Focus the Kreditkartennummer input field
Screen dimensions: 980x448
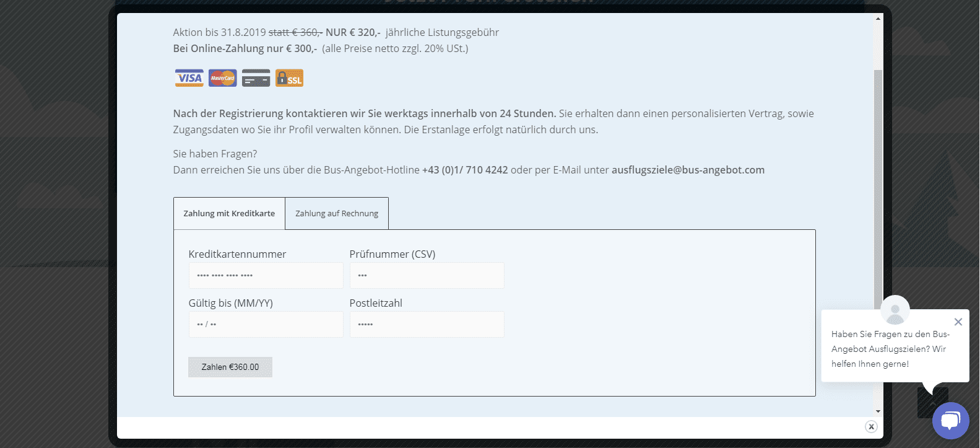coord(266,275)
